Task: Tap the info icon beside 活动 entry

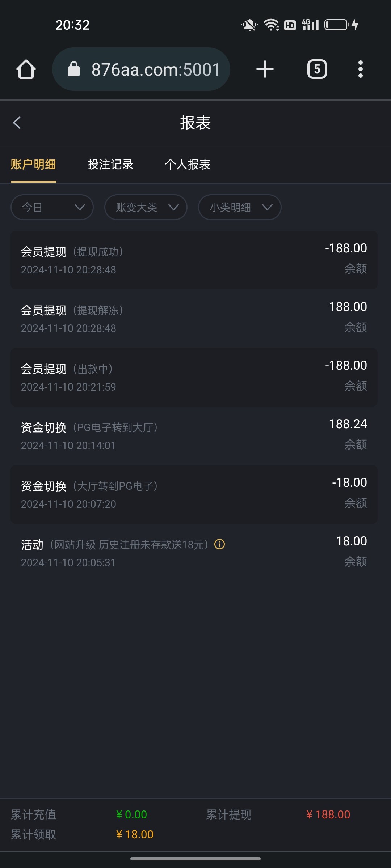Action: [x=219, y=544]
